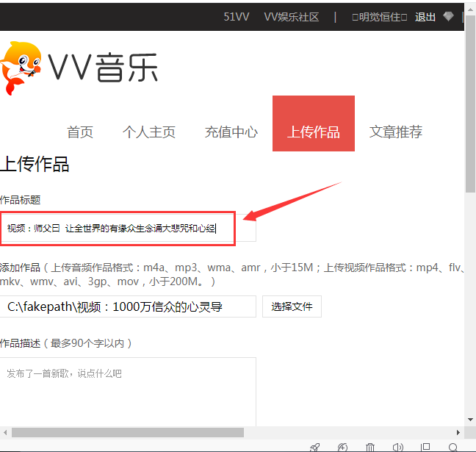Click the scroll up arrow
The height and width of the screenshot is (452, 476).
[470, 10]
